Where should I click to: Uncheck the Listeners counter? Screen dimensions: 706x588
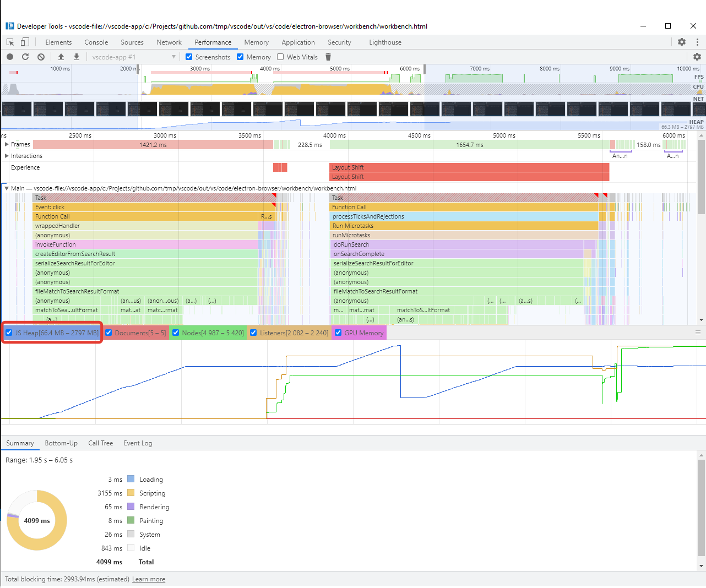click(253, 333)
